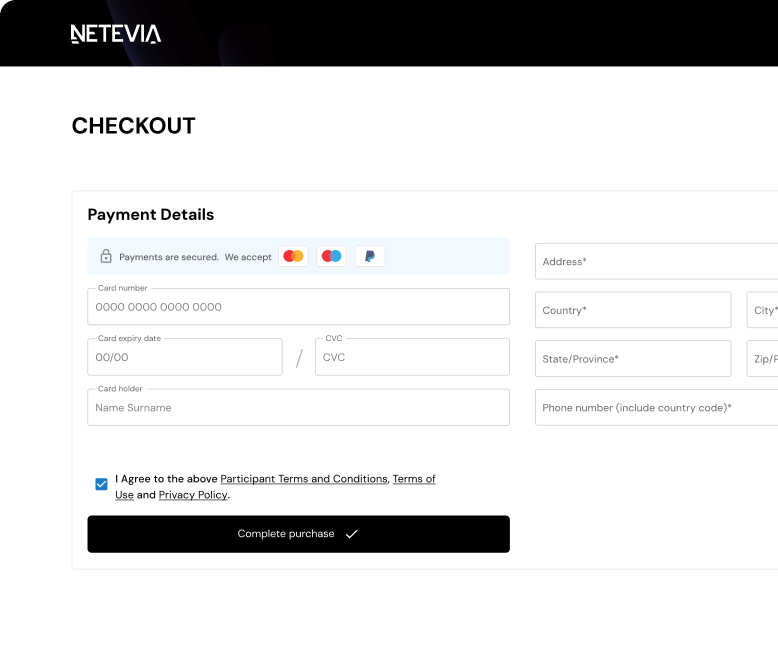Viewport: 778px width, 667px height.
Task: Click the Address input field
Action: tap(656, 262)
